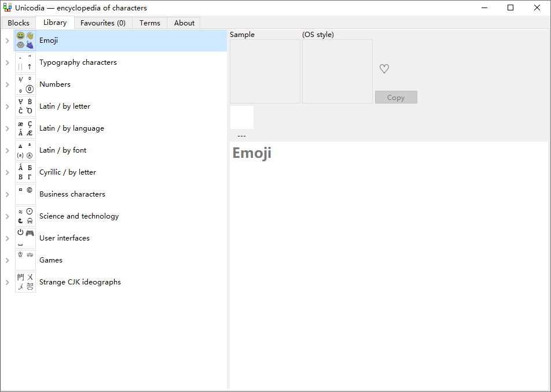Click the Games category icon
Image resolution: width=551 pixels, height=392 pixels.
(25, 260)
